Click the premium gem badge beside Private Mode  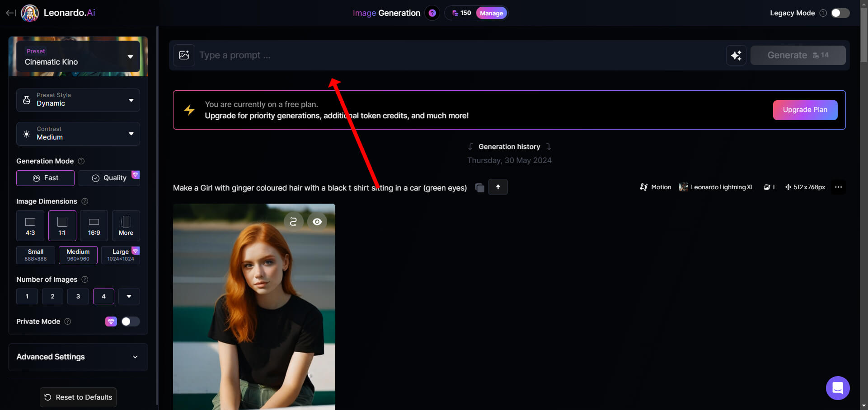pos(111,321)
